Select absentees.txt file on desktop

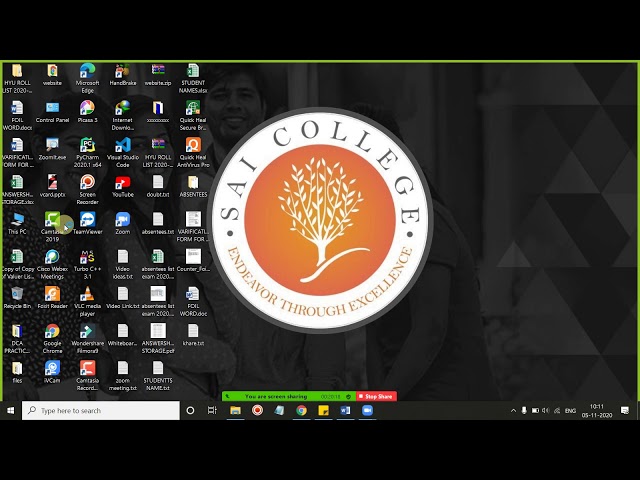158,223
